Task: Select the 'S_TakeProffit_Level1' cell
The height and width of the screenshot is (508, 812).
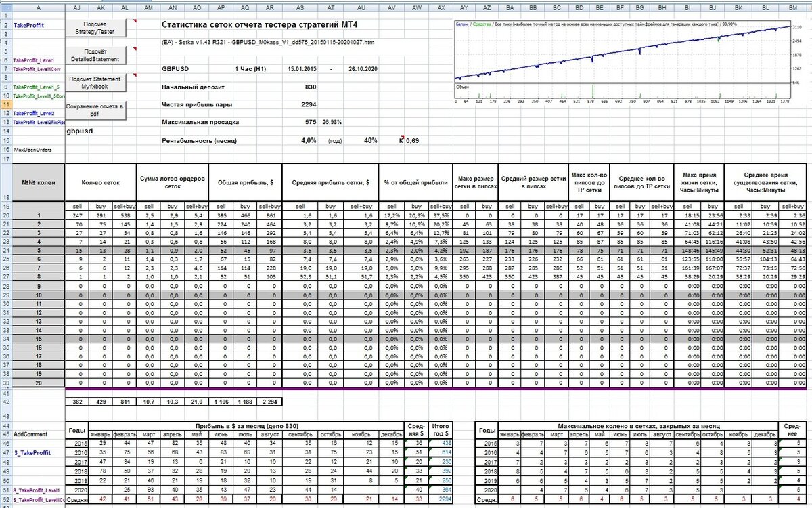Action: point(38,490)
